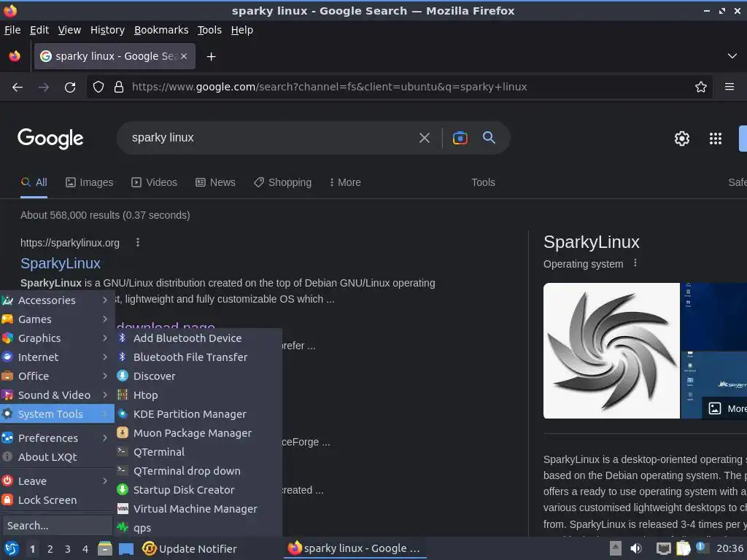Image resolution: width=747 pixels, height=560 pixels.
Task: Clear the Google search box
Action: 424,138
